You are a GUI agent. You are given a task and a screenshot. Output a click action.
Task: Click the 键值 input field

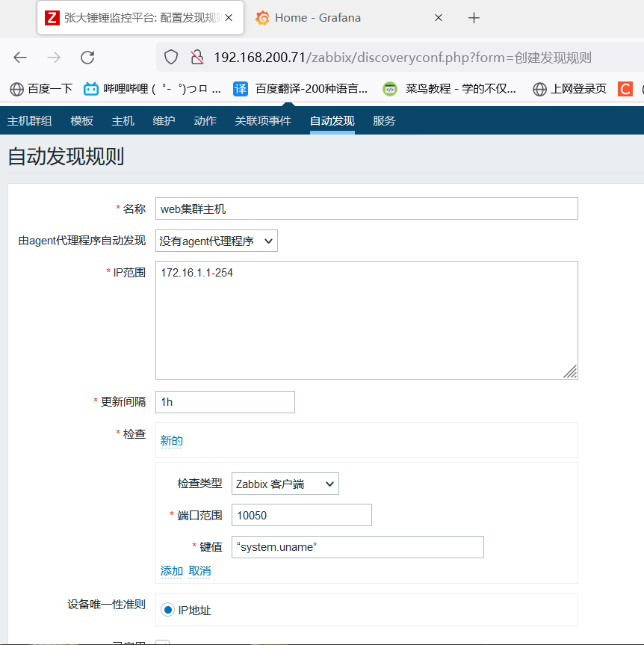(357, 547)
